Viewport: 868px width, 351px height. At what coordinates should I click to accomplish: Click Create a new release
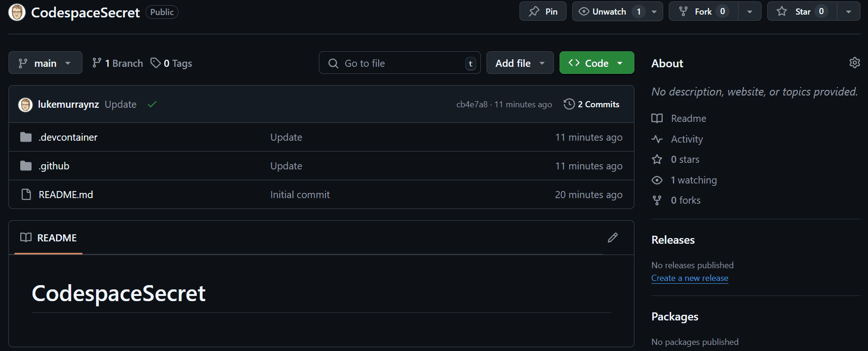click(x=690, y=278)
